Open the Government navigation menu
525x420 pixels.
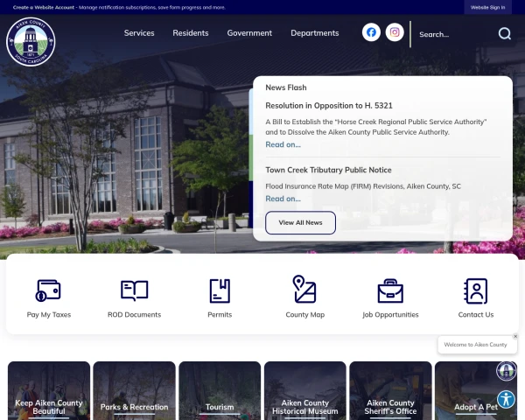click(x=249, y=33)
